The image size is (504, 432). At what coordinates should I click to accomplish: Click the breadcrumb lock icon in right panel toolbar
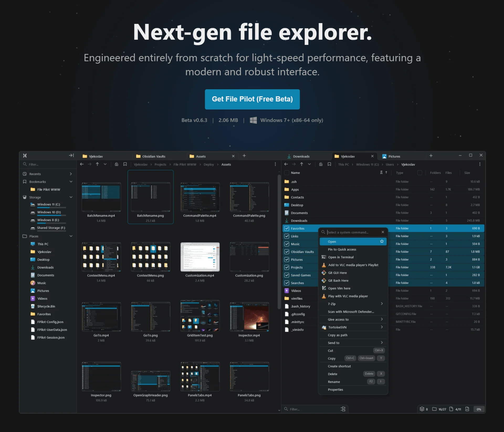(321, 164)
